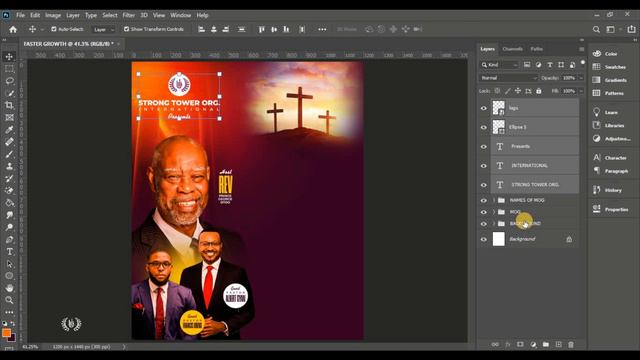This screenshot has height=360, width=640.
Task: Expand the BACKGROUND group folder
Action: pyautogui.click(x=494, y=224)
